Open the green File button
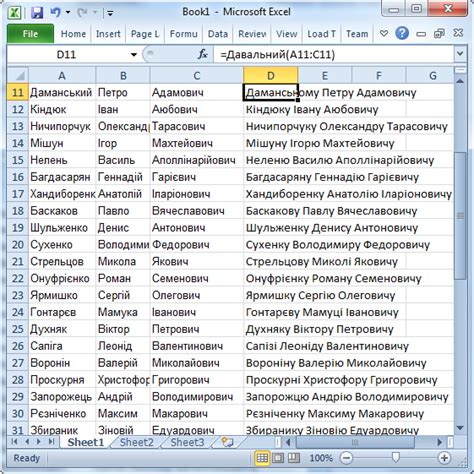The height and width of the screenshot is (474, 474). coord(30,34)
